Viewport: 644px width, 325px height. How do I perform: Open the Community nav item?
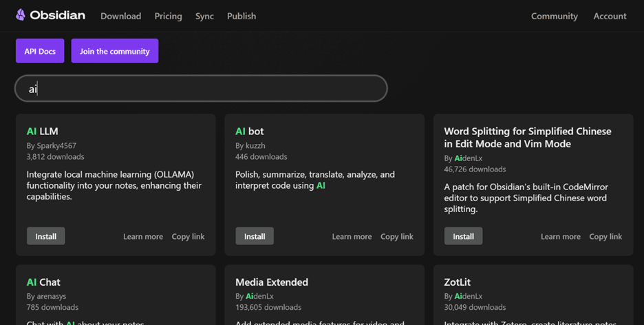click(x=554, y=16)
